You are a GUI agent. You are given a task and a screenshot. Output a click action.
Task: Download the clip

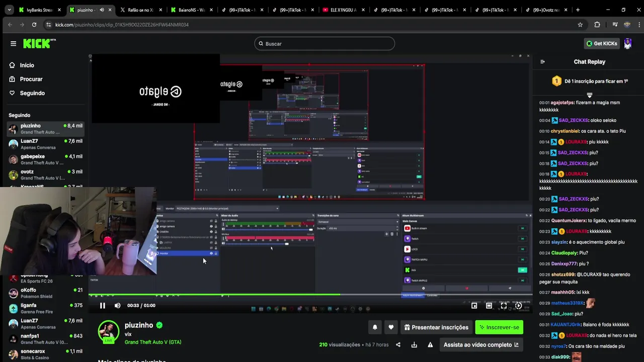pos(414,345)
